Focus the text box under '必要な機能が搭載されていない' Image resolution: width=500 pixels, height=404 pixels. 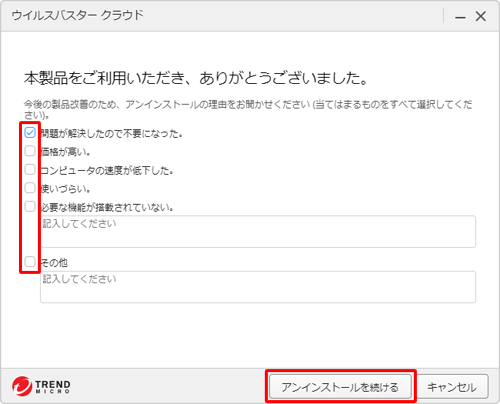tap(258, 232)
